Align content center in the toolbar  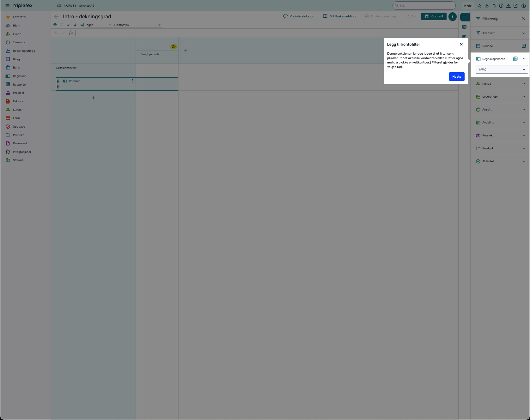(x=75, y=25)
